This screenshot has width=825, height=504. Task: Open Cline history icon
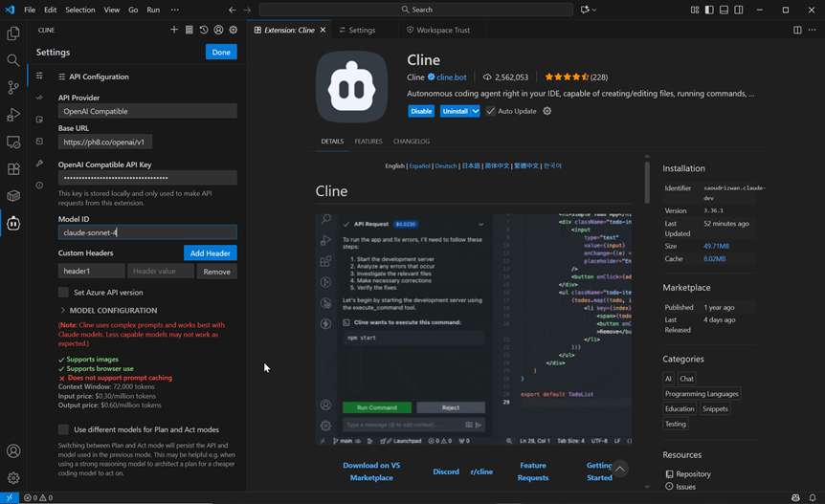click(204, 30)
